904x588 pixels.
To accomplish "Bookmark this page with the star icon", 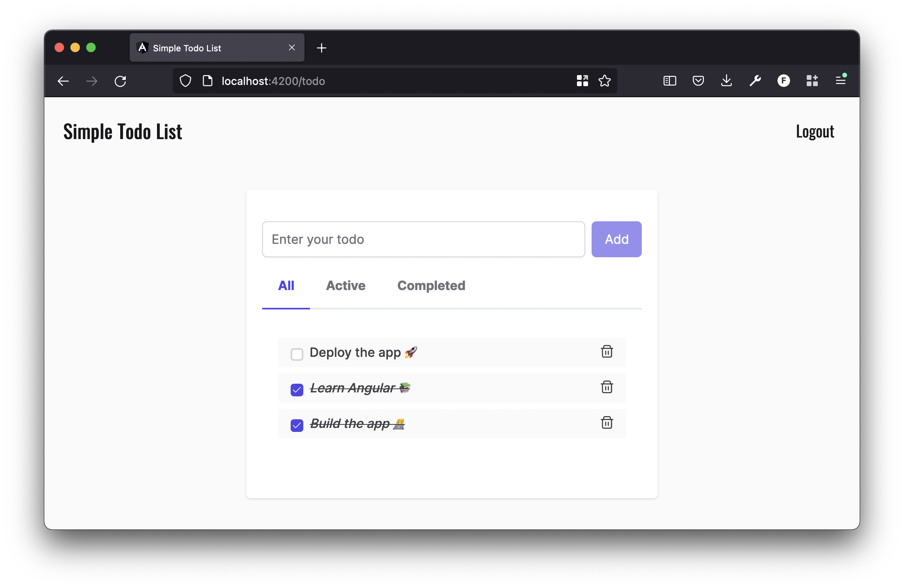I will [604, 81].
